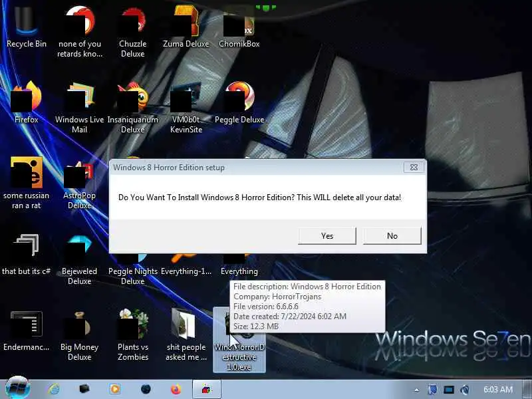Select the Chuzzle Deluxe desktop icon
Screen dimensions: 532x399
(x=132, y=31)
